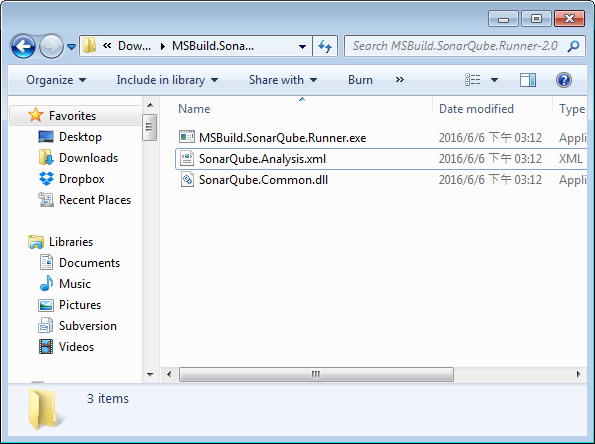The image size is (595, 444).
Task: Click the navigation pane scroll-down arrow
Action: [150, 375]
